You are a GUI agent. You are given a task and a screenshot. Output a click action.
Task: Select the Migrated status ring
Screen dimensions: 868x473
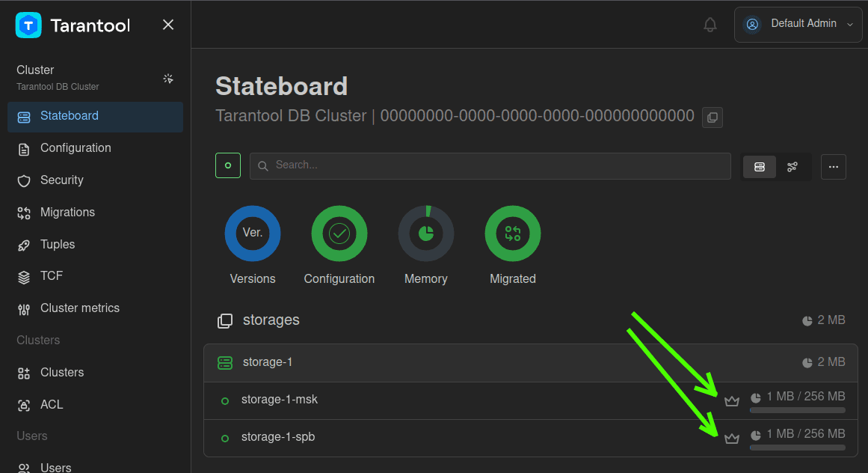click(513, 234)
